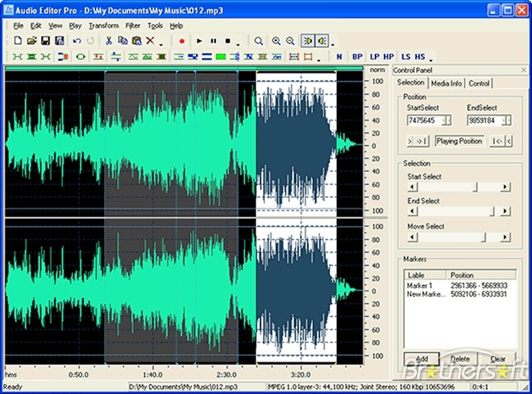Image resolution: width=532 pixels, height=394 pixels.
Task: Click the Cut scissors icon
Action: click(109, 41)
